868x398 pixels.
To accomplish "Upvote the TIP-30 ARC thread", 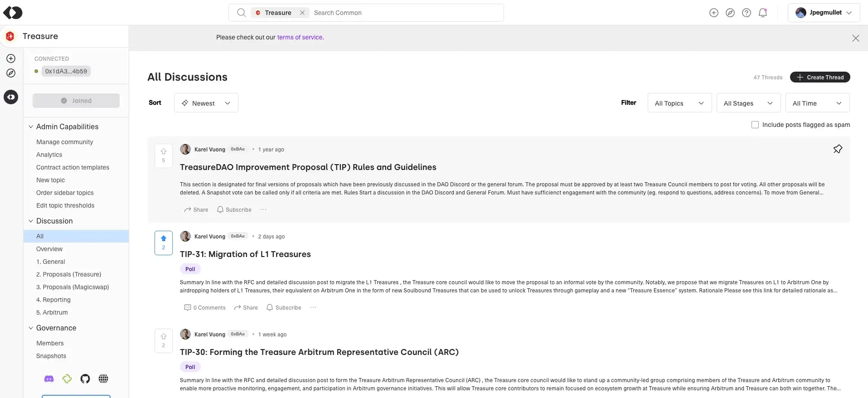I will tap(164, 336).
